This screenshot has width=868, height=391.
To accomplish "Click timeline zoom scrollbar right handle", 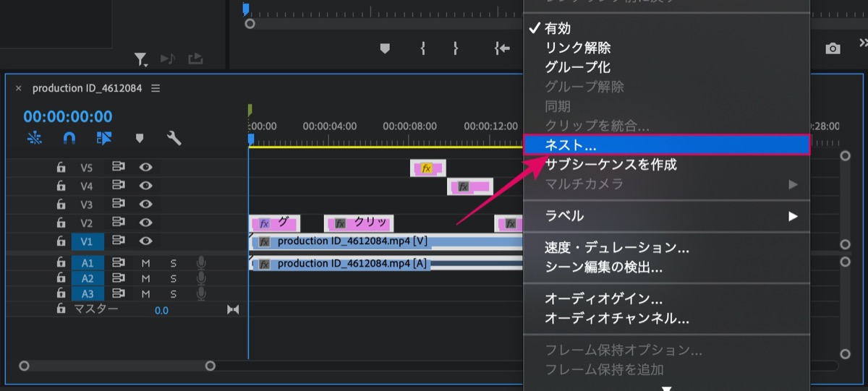I will coord(210,366).
